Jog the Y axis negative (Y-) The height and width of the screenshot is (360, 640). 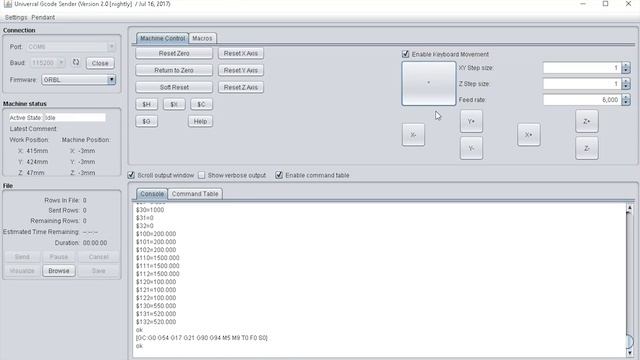(x=471, y=148)
